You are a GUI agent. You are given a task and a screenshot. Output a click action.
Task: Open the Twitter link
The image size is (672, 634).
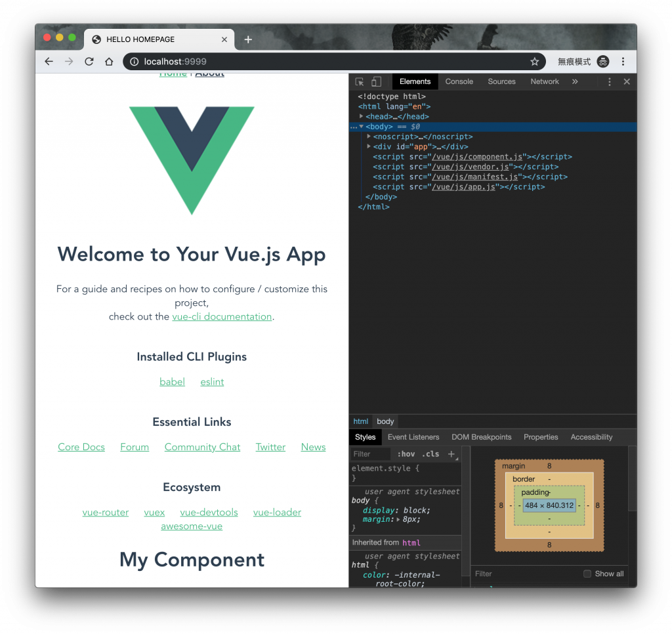[x=270, y=447]
